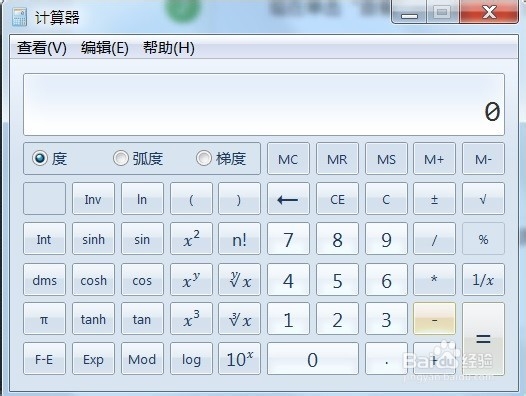This screenshot has width=526, height=396.
Task: Click the backspace arrow button
Action: tap(288, 199)
